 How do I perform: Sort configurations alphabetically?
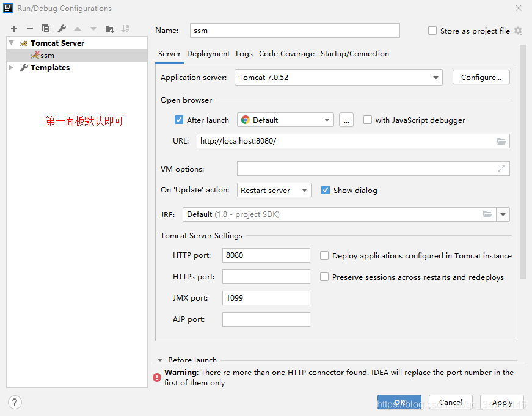point(125,29)
